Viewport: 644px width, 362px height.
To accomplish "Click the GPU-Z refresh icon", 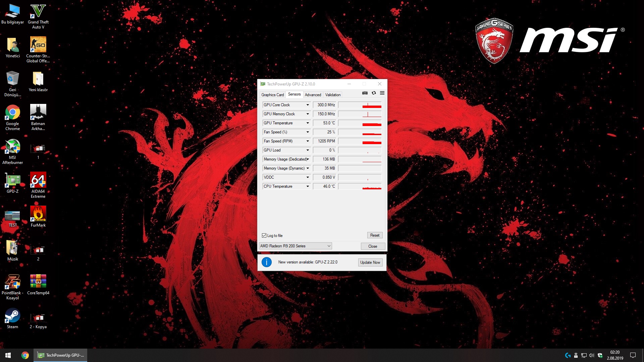I will tap(374, 93).
